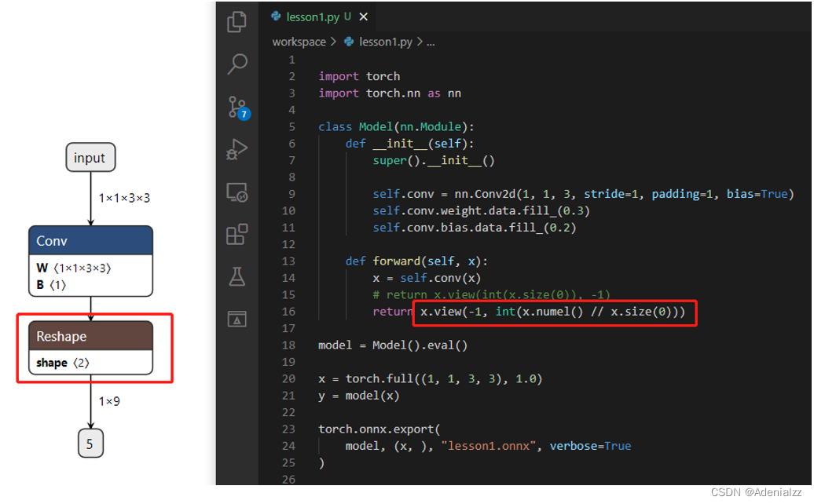This screenshot has height=504, width=814.
Task: Click 'class Model(nn.Module):' line
Action: 396,127
